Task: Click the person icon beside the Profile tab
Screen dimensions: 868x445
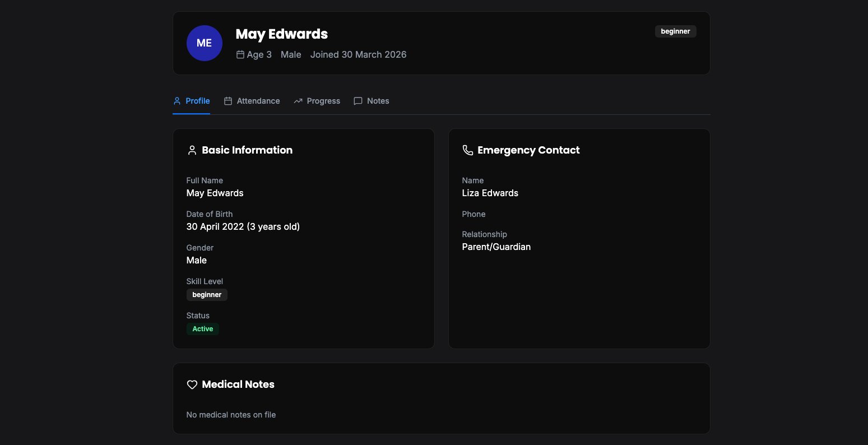Action: (x=177, y=101)
